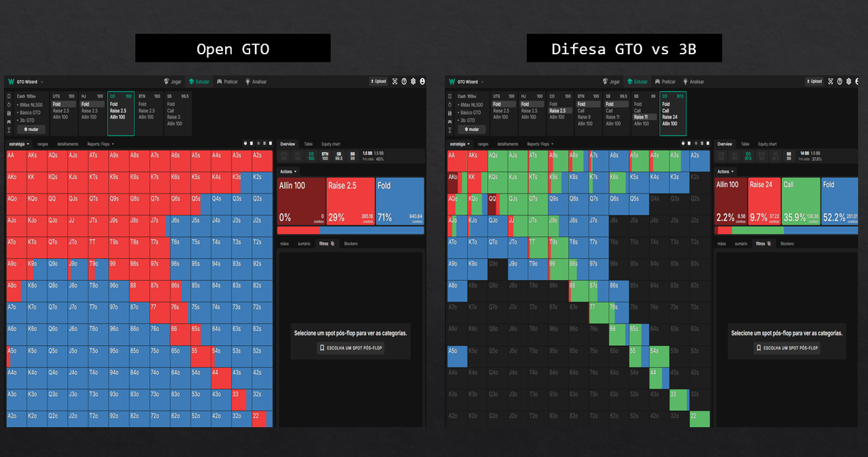Choose 'Raise 2.5' in the CO card, Open GTO window
Screen dimensions: 868x457
click(118, 111)
